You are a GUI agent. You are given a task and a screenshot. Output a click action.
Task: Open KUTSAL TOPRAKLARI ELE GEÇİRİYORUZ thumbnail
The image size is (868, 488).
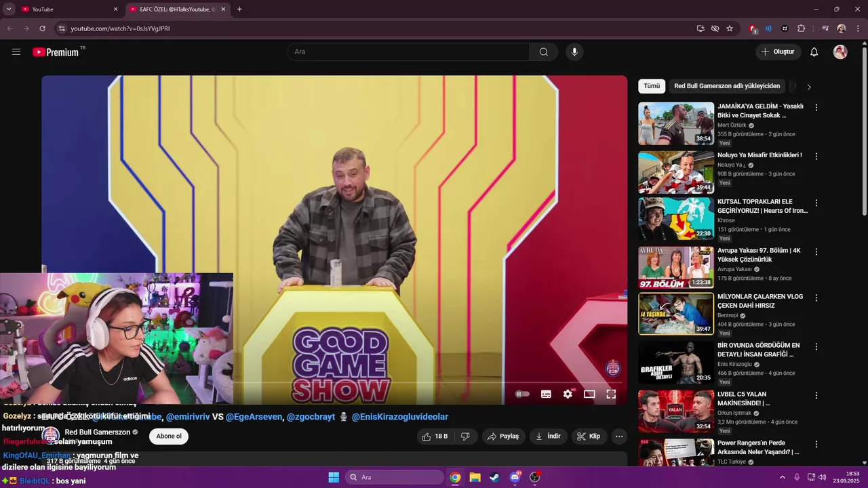pos(676,219)
